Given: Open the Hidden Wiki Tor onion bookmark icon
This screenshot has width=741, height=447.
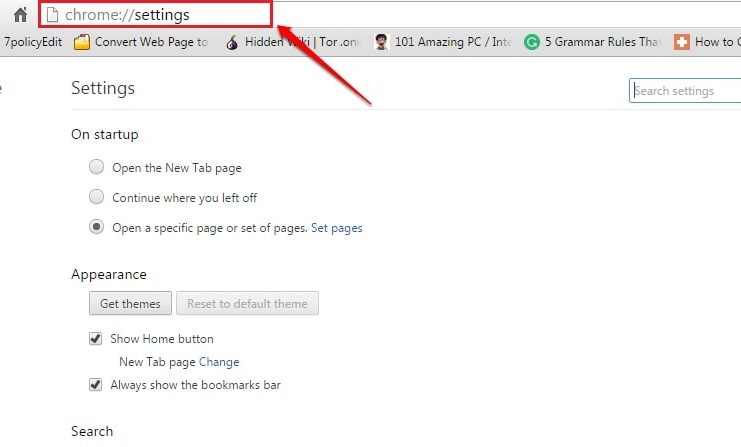Looking at the screenshot, I should point(232,43).
